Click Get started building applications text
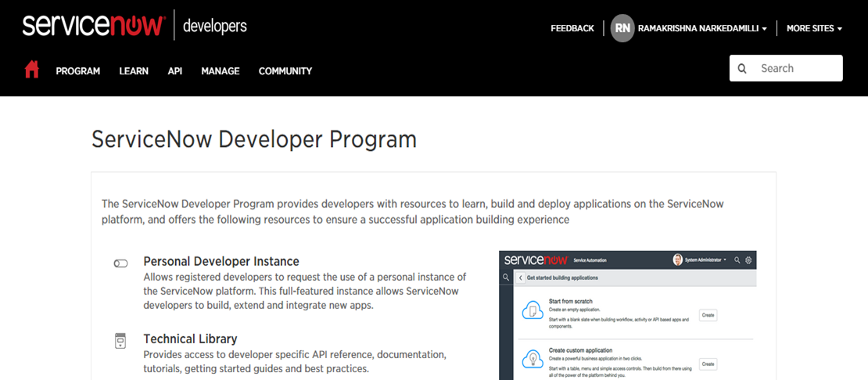This screenshot has height=380, width=868. (x=562, y=278)
